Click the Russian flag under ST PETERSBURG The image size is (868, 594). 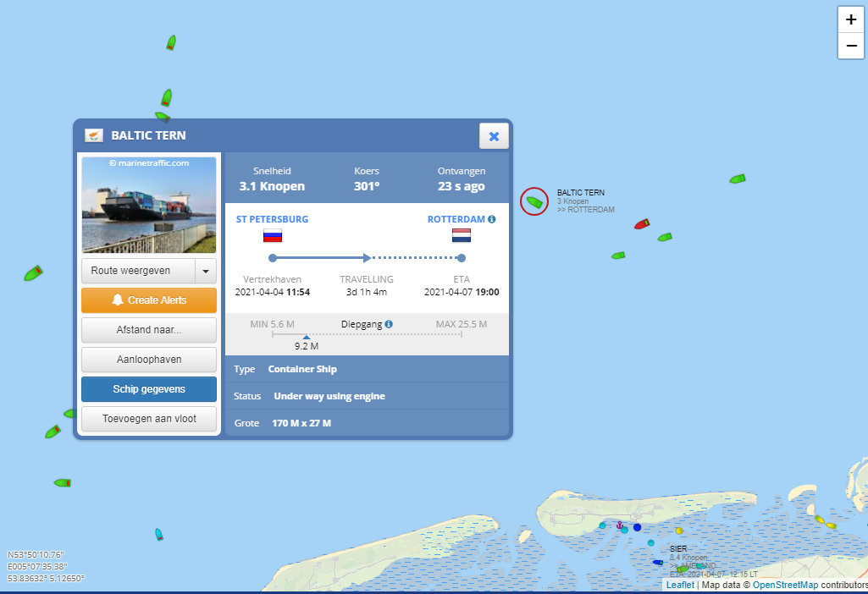click(273, 236)
